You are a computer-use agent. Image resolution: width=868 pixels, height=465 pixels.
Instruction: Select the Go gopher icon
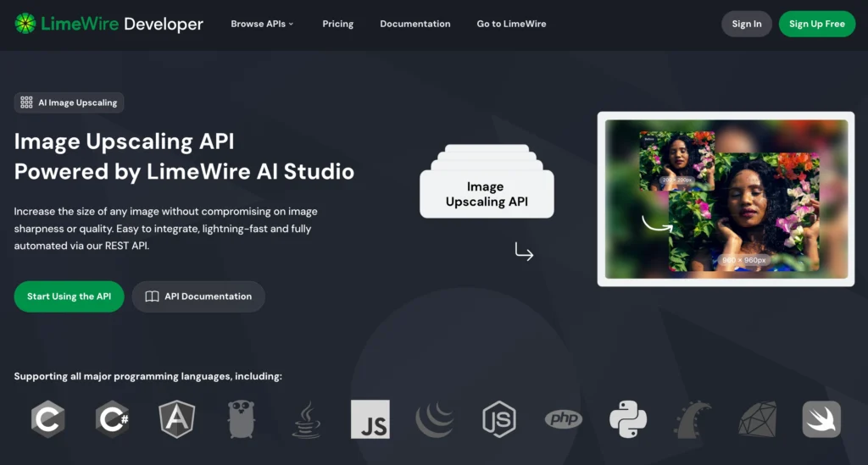[242, 419]
